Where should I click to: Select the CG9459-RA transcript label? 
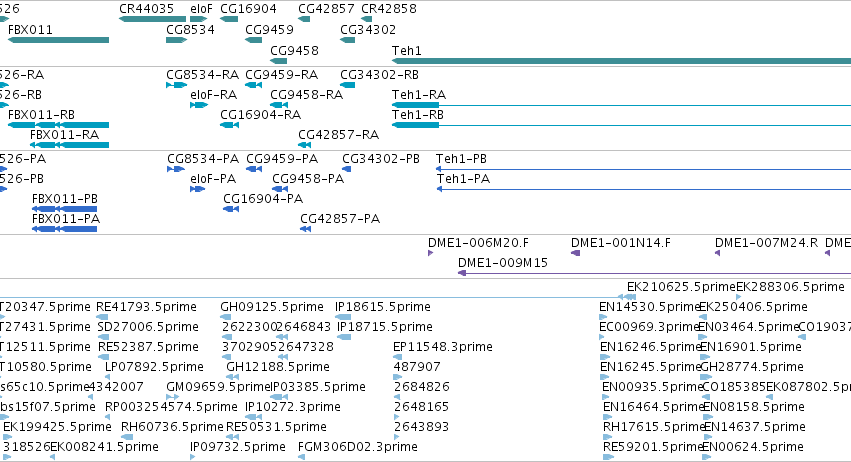pyautogui.click(x=281, y=74)
